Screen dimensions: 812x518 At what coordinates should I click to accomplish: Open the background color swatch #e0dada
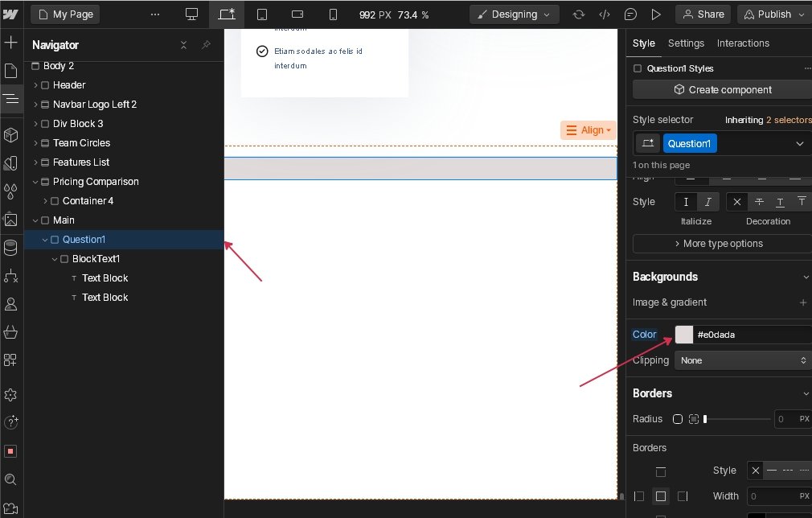click(683, 335)
